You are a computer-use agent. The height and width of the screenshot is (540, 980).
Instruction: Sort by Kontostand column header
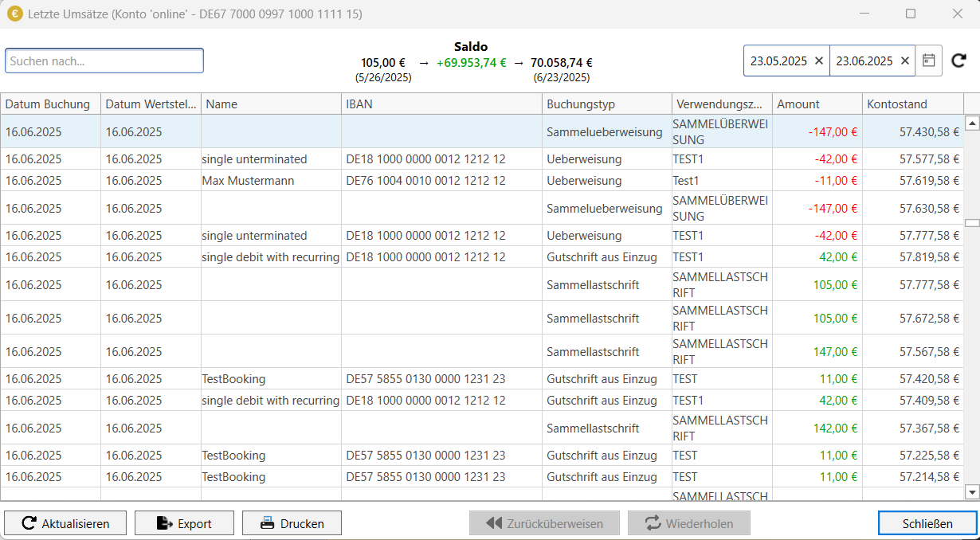point(913,104)
